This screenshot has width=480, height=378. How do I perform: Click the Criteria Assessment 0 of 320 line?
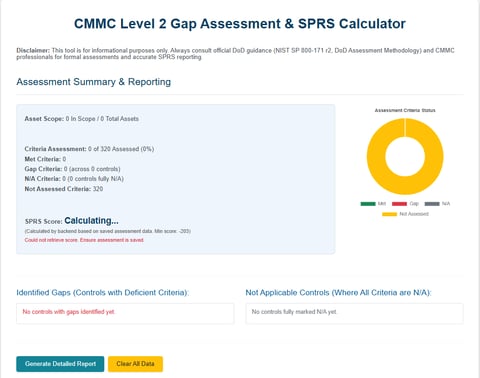tap(89, 149)
